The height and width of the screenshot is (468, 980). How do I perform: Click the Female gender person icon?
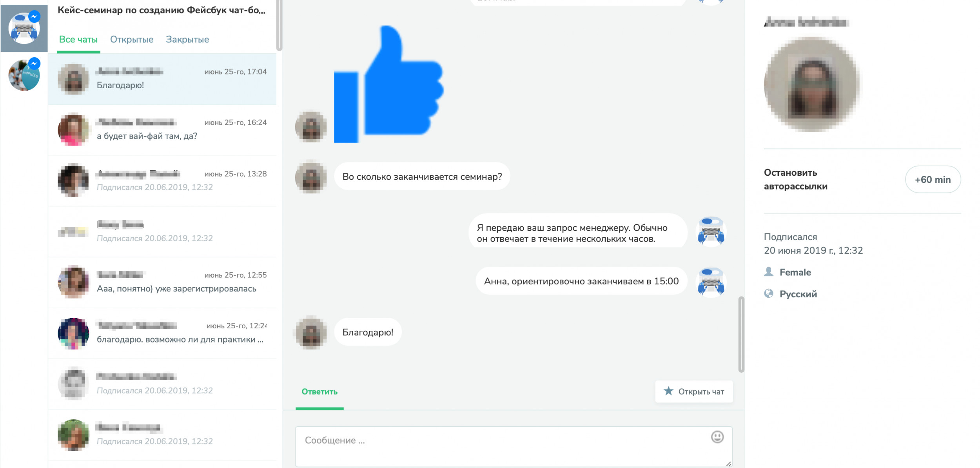(x=769, y=272)
